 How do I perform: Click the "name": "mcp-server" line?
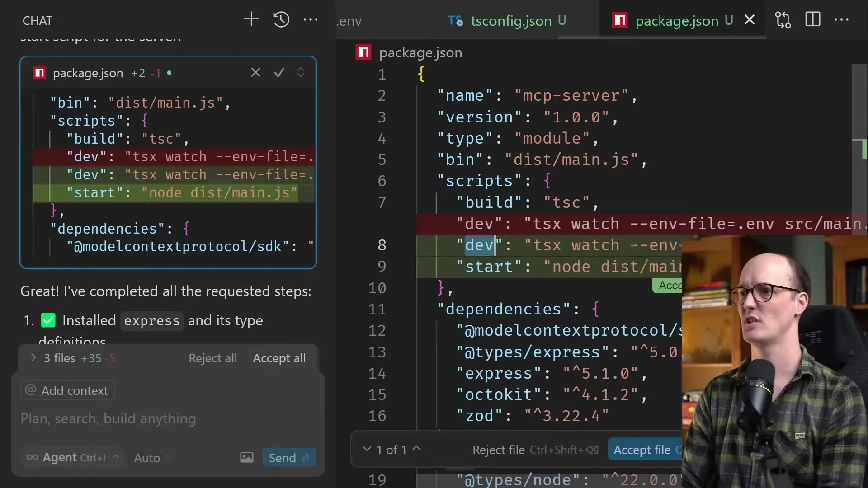click(x=537, y=96)
